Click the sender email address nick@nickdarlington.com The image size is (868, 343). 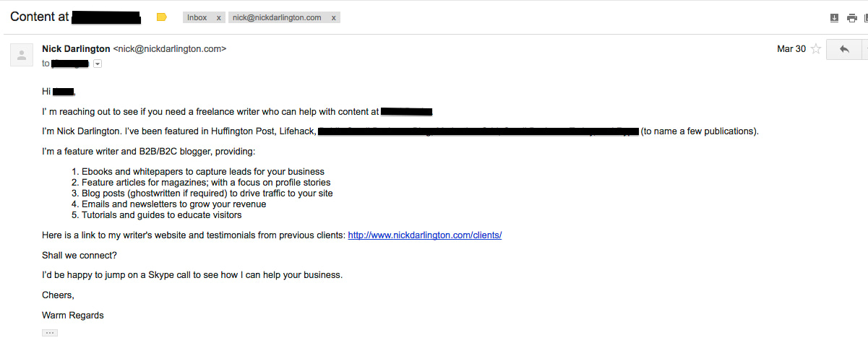(170, 49)
